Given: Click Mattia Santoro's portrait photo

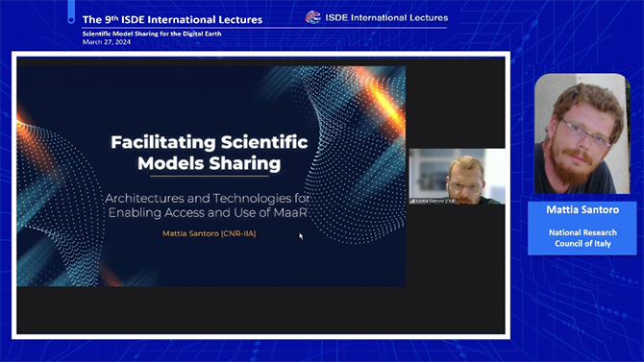Looking at the screenshot, I should 582,133.
